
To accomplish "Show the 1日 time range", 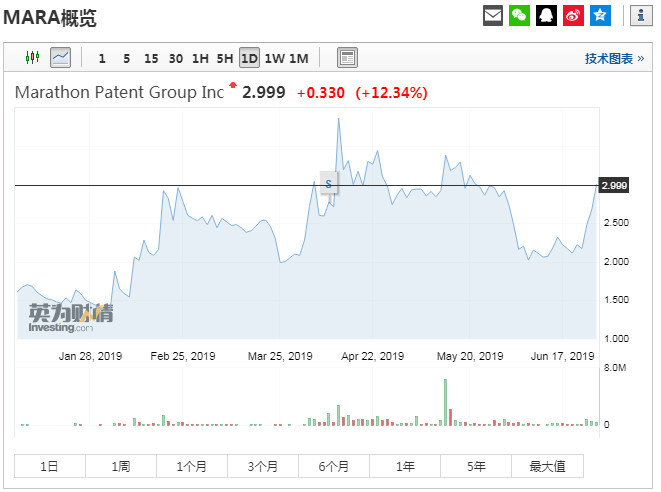I will tap(50, 466).
